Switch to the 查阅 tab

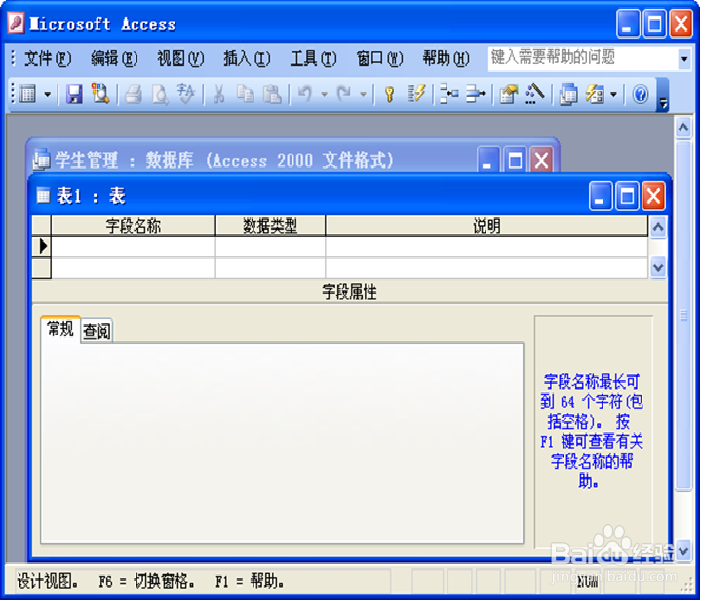coord(97,331)
